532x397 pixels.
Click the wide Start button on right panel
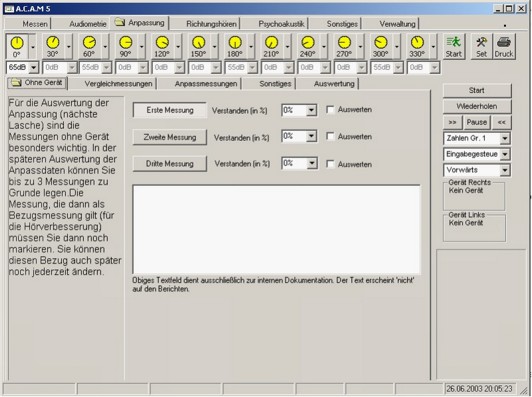coord(477,91)
